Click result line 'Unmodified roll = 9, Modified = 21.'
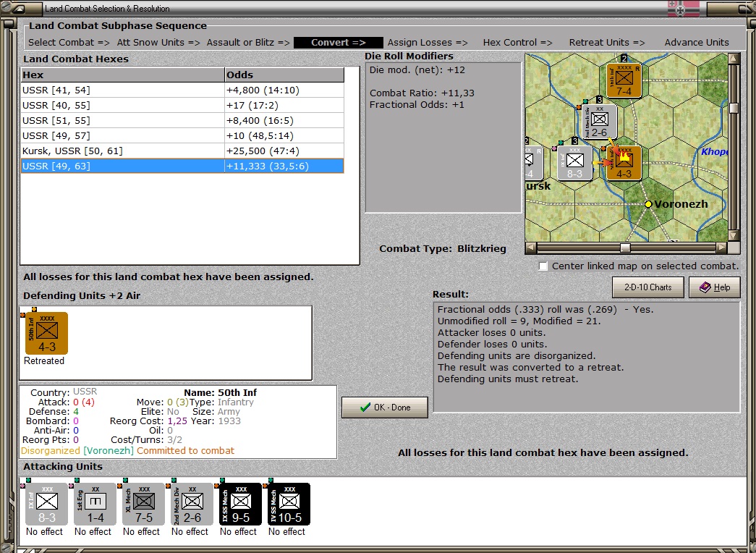The image size is (756, 553). [x=519, y=321]
